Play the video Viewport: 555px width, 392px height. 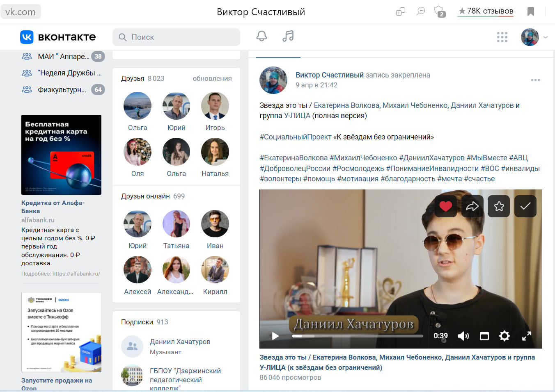click(x=275, y=336)
